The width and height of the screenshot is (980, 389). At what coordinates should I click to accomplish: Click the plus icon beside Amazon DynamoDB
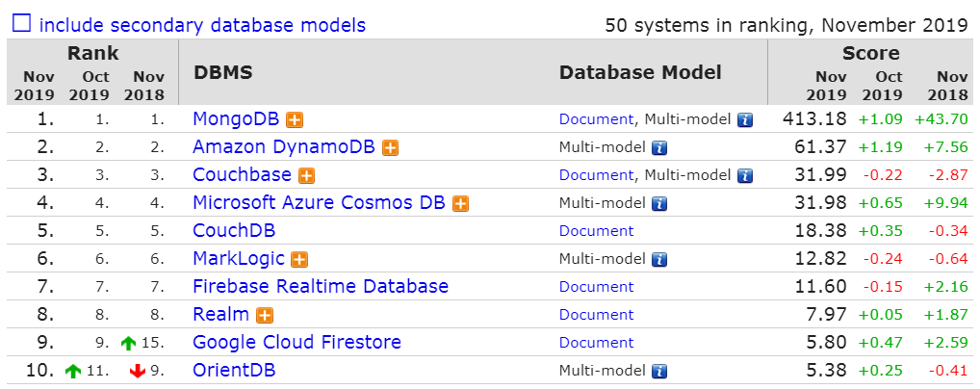pos(390,147)
